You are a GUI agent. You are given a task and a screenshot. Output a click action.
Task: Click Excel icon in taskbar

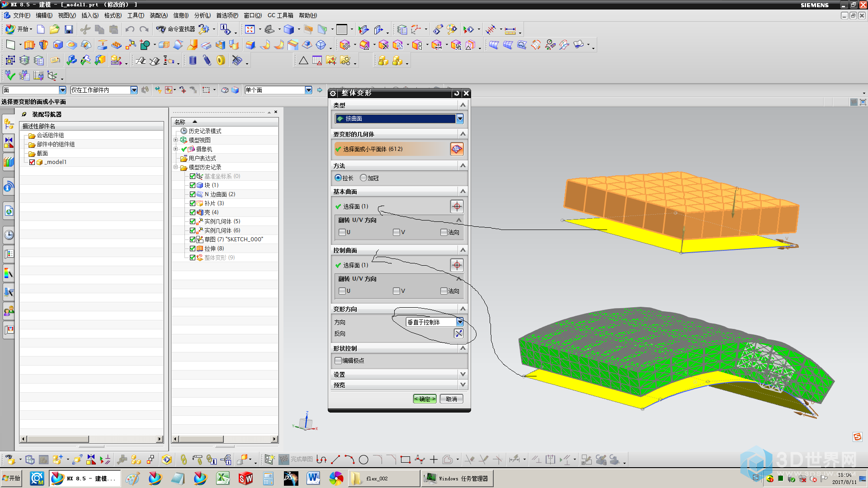tap(223, 478)
